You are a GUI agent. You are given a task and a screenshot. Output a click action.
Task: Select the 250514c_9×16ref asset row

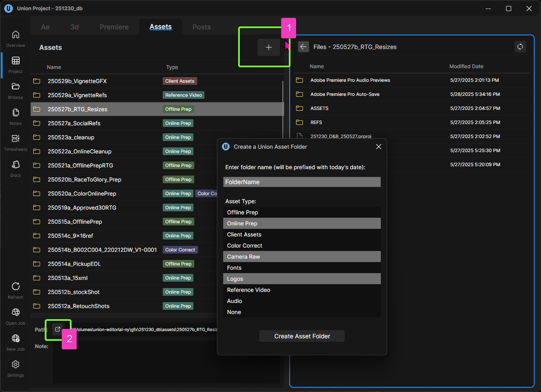124,236
